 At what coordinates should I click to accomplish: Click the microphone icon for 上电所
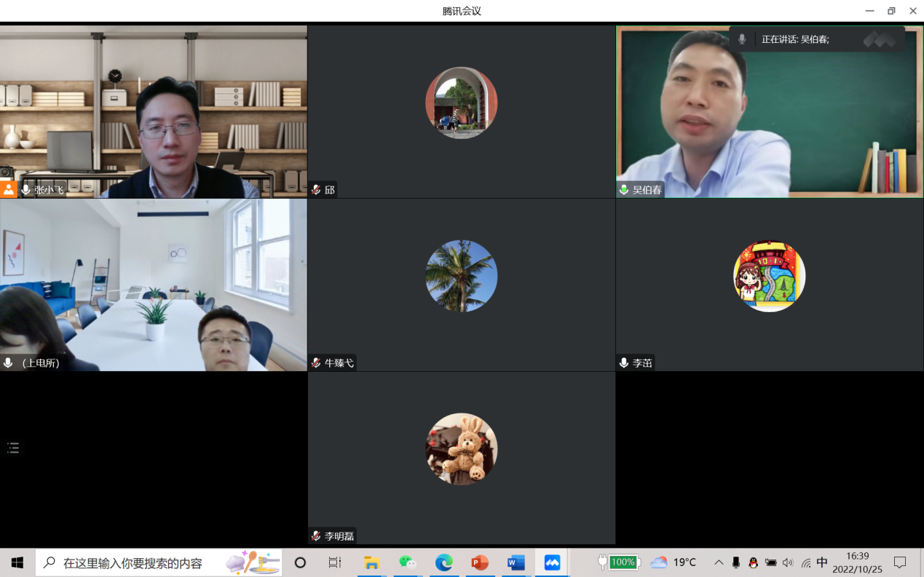point(8,362)
